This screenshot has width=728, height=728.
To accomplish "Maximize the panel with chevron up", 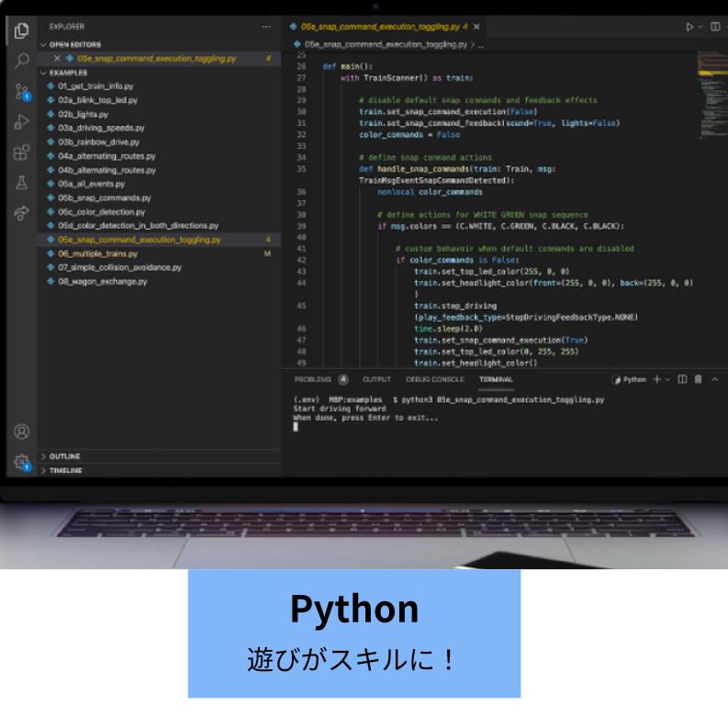I will [715, 379].
